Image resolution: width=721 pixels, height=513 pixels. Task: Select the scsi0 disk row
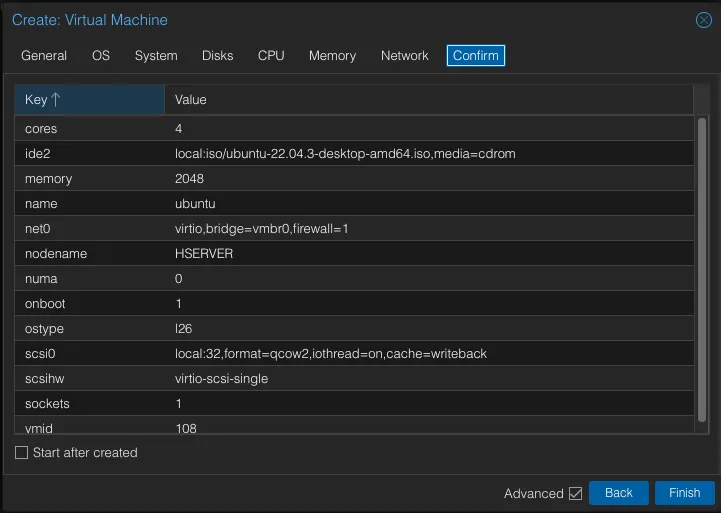pos(330,354)
